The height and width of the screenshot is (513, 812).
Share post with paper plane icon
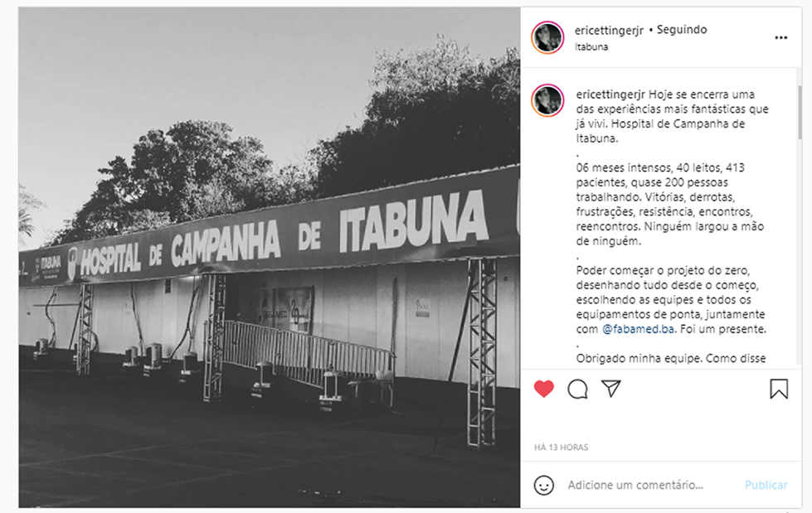pyautogui.click(x=611, y=388)
